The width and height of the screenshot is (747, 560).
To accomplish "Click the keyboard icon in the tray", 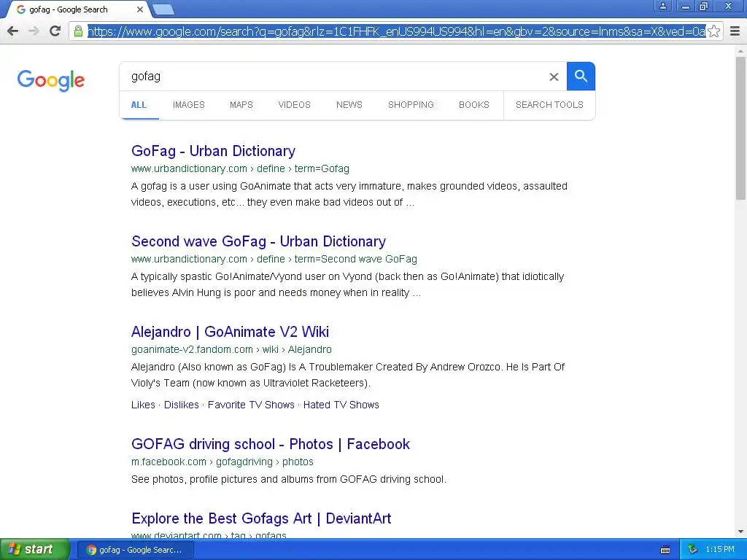I will [x=665, y=550].
